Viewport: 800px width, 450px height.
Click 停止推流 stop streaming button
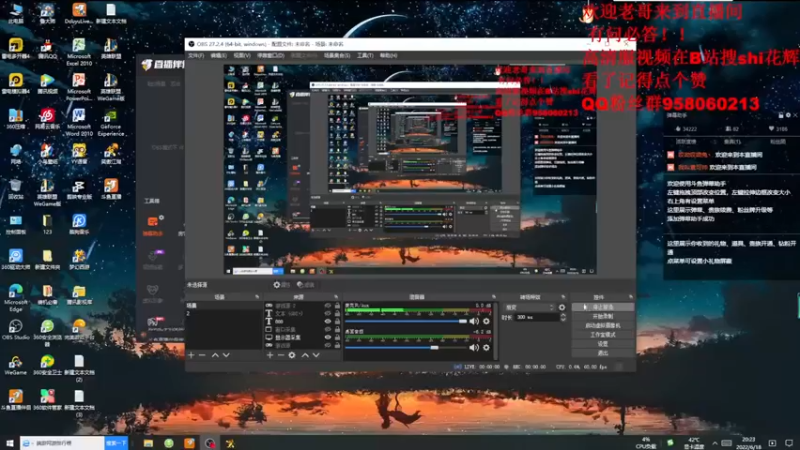click(x=603, y=307)
